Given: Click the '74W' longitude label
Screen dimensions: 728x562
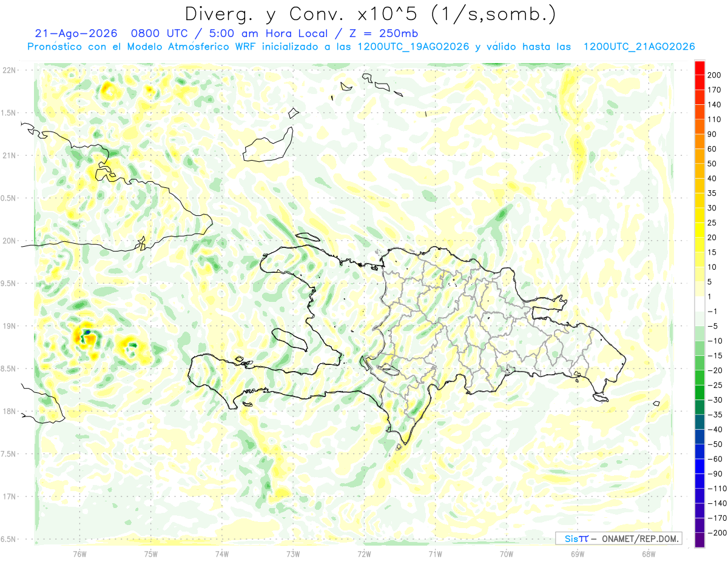Looking at the screenshot, I should (221, 554).
